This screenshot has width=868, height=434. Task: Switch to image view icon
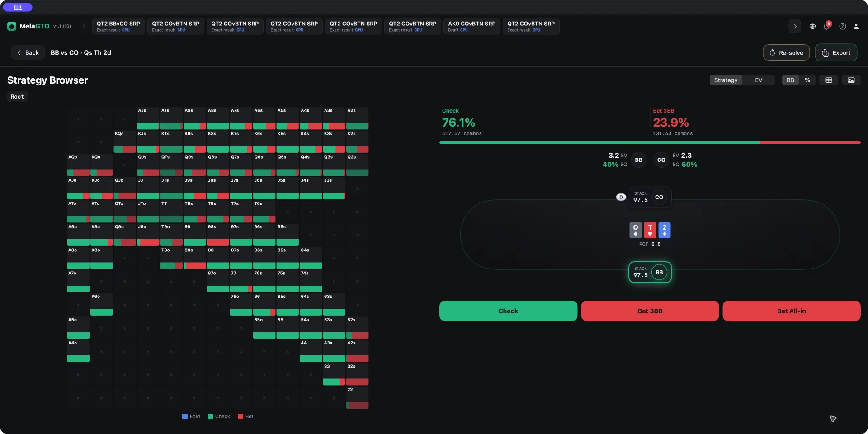coord(851,80)
